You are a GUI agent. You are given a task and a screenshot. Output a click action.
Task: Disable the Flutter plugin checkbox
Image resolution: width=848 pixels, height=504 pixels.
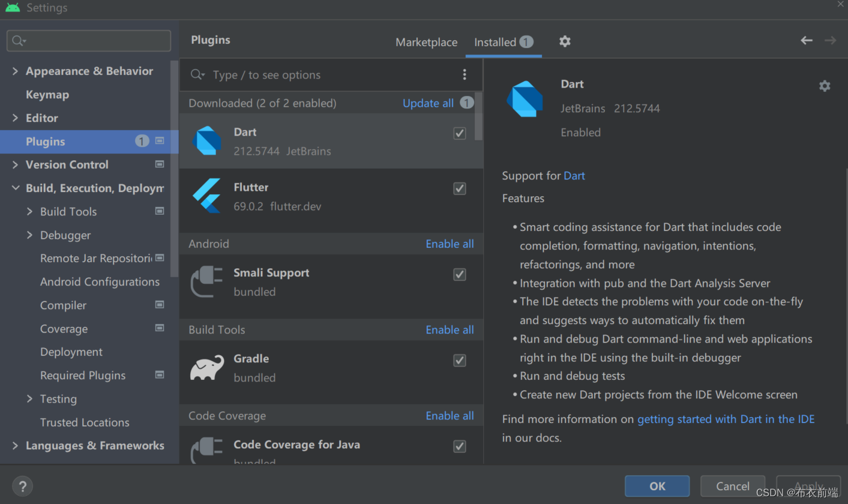(x=460, y=188)
